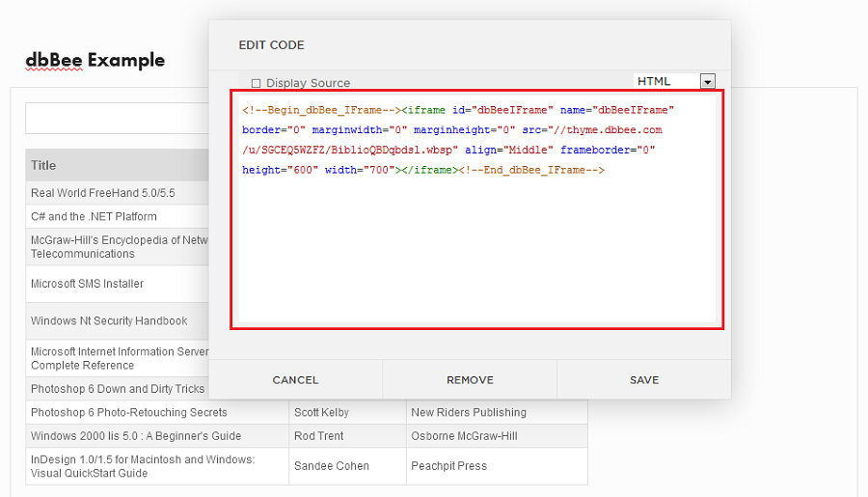This screenshot has width=868, height=497.
Task: Click inside the iframe code editor area
Action: point(476,209)
